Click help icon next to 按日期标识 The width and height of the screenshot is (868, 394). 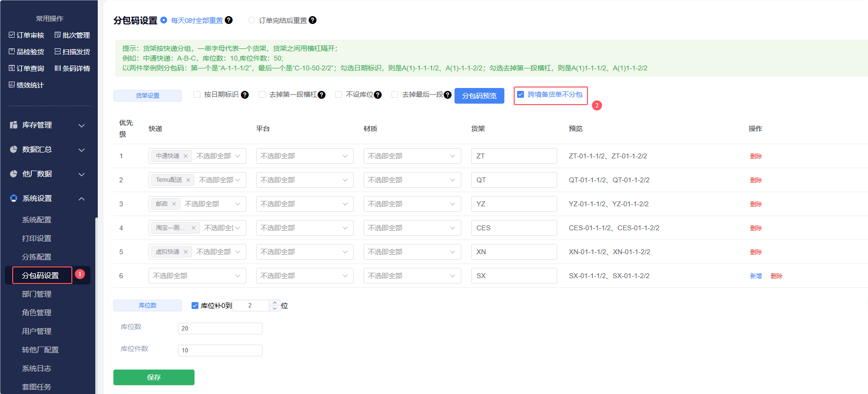click(245, 95)
